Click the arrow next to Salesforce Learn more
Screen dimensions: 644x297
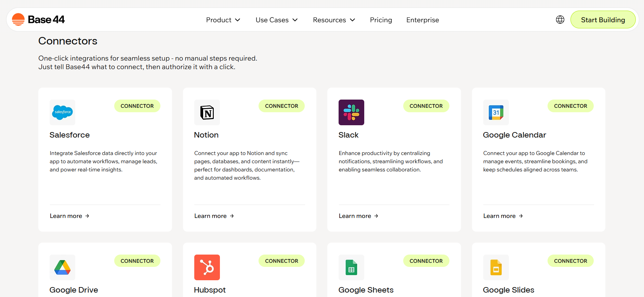pos(87,216)
